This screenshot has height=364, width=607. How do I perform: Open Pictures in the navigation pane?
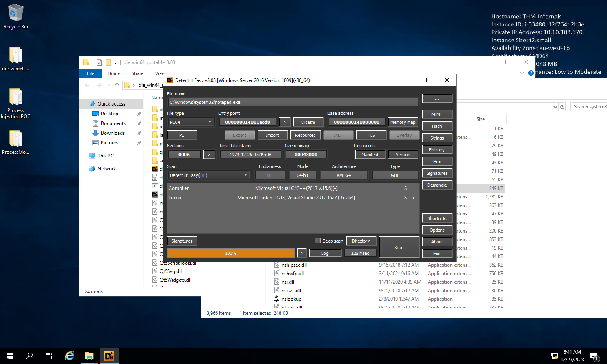pyautogui.click(x=109, y=143)
